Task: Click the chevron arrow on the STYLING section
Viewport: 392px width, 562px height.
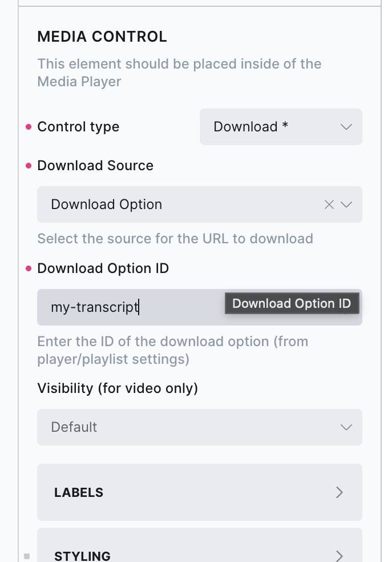Action: point(340,555)
